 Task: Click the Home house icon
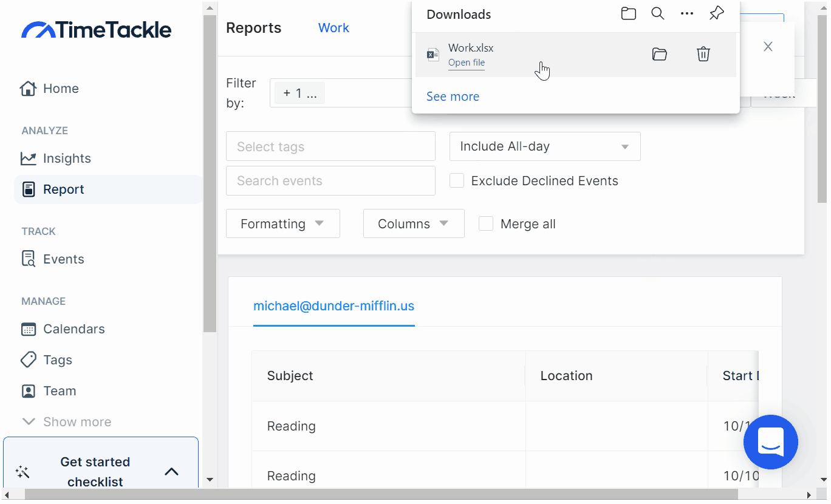28,89
